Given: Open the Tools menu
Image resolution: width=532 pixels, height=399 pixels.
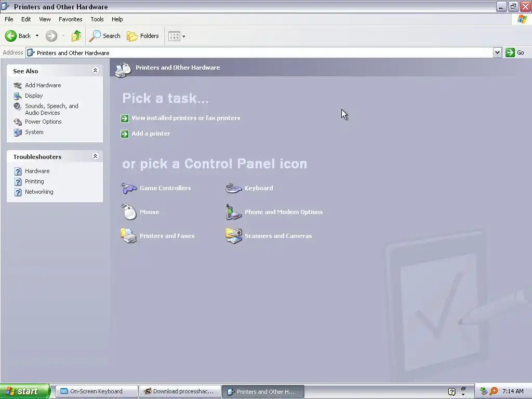Looking at the screenshot, I should (x=97, y=19).
